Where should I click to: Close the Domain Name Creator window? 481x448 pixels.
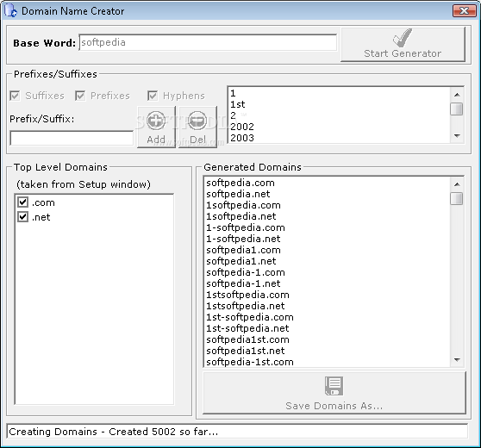coord(464,10)
